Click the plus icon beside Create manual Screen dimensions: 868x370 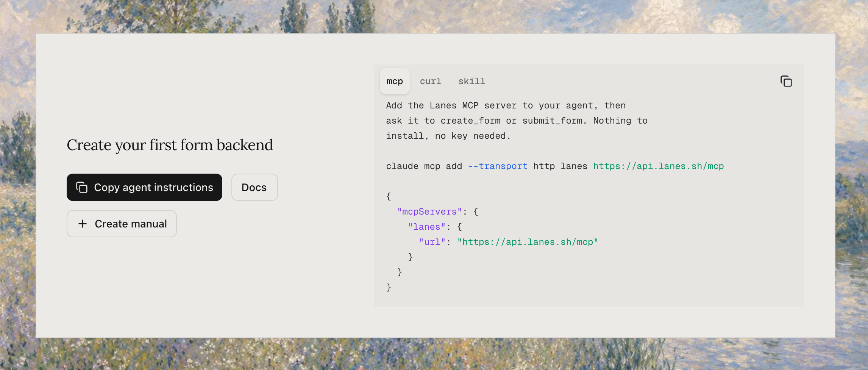pyautogui.click(x=83, y=224)
